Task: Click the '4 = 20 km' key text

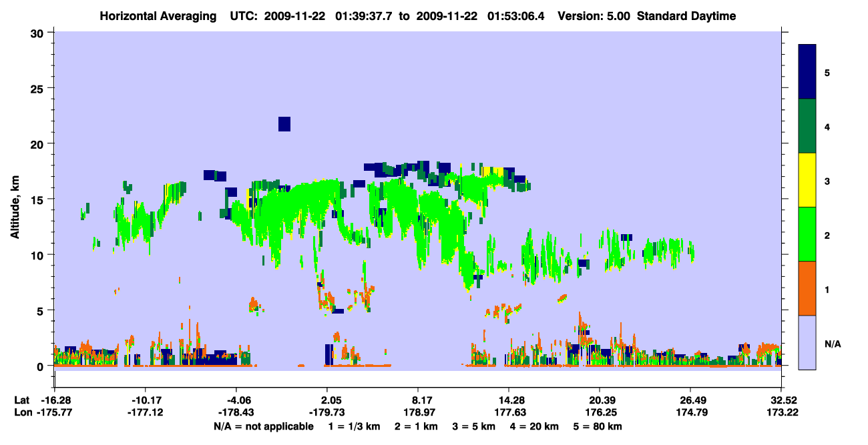Action: (535, 426)
